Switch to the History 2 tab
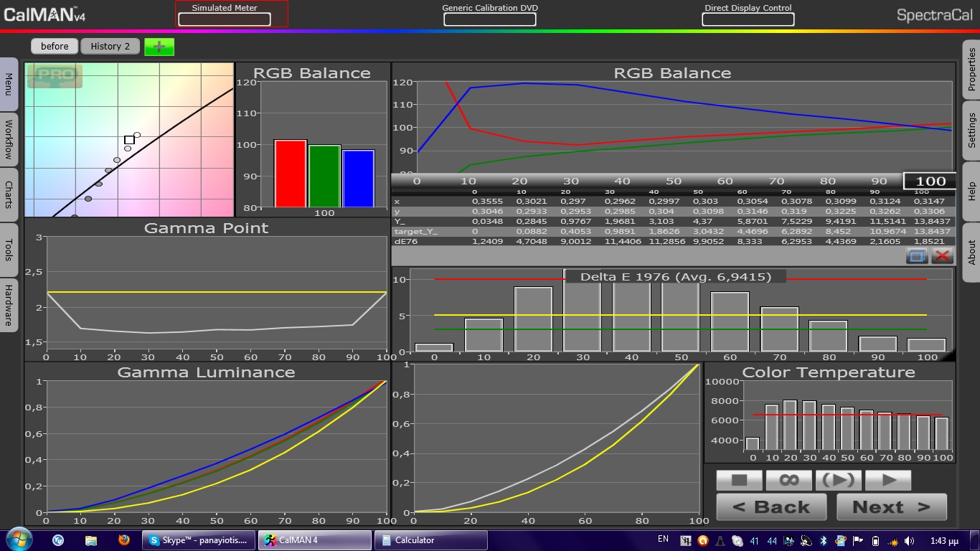 (x=110, y=47)
